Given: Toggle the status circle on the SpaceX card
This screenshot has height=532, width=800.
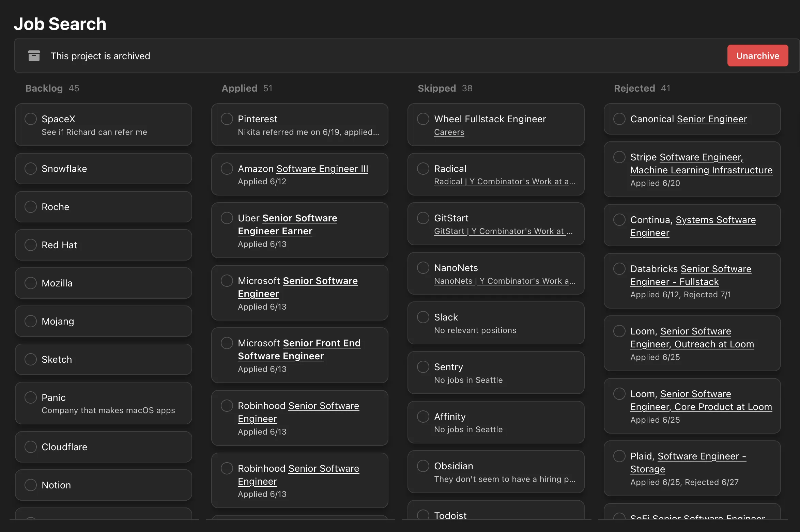Looking at the screenshot, I should (x=30, y=119).
